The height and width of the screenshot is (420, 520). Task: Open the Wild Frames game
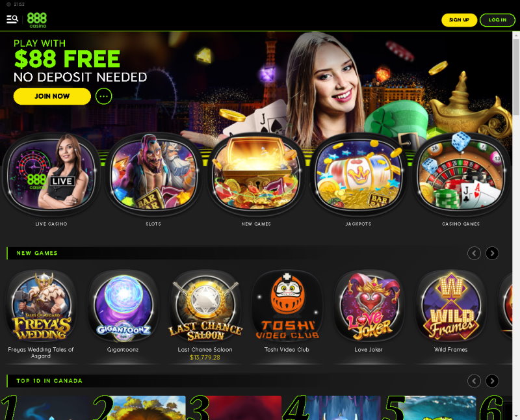click(450, 306)
